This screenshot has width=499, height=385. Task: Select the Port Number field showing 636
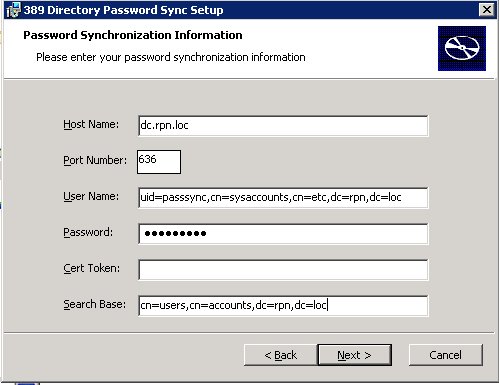click(x=159, y=162)
